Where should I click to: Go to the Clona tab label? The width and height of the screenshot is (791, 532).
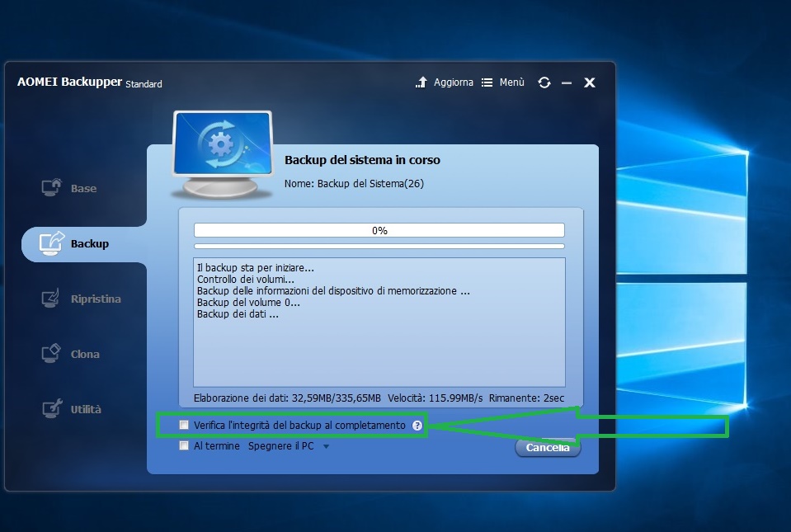[x=85, y=354]
